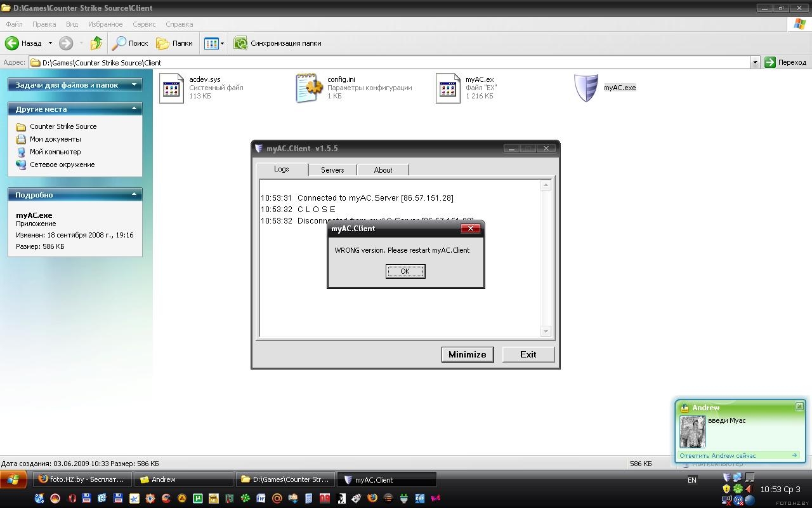This screenshot has height=508, width=812.
Task: Expand Задачи для файлов и папок panel
Action: (x=134, y=84)
